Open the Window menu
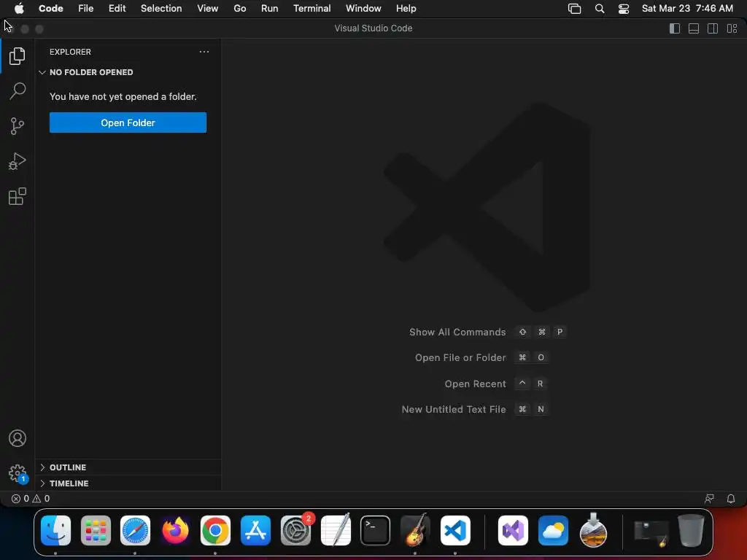Image resolution: width=747 pixels, height=560 pixels. [x=363, y=9]
